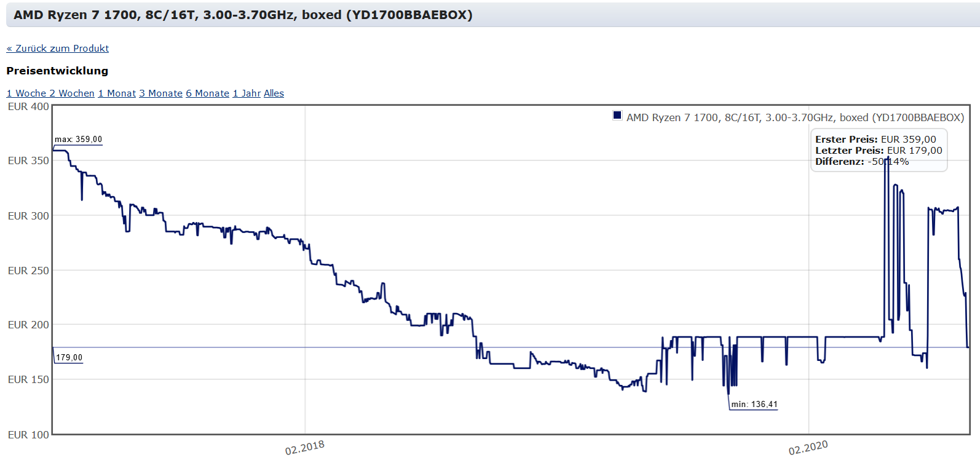Viewport: 980px width, 463px height.
Task: Click the 'EUR 200' axis label
Action: tap(28, 325)
